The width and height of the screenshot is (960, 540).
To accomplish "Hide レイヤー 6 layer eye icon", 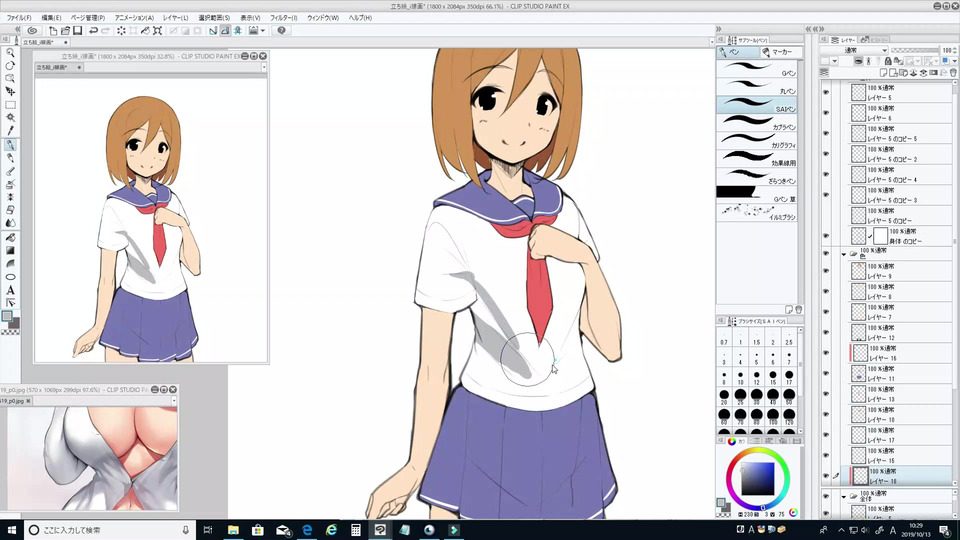I will click(x=826, y=113).
